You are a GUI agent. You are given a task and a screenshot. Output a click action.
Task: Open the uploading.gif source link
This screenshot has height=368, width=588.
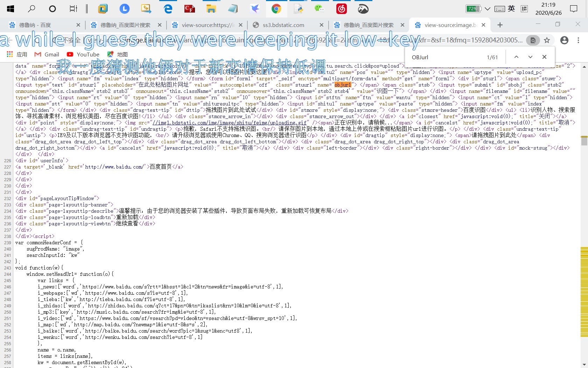click(230, 123)
